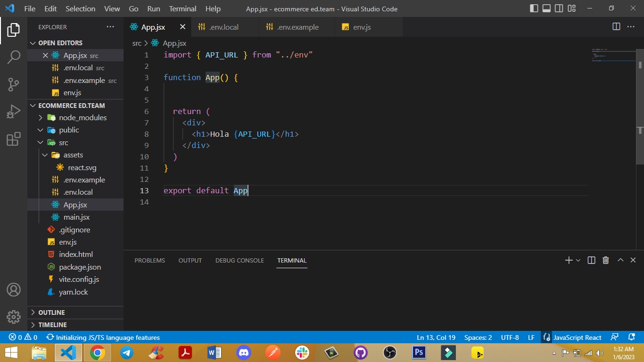Viewport: 644px width, 362px height.
Task: Open the Manage gear settings icon
Action: [14, 317]
